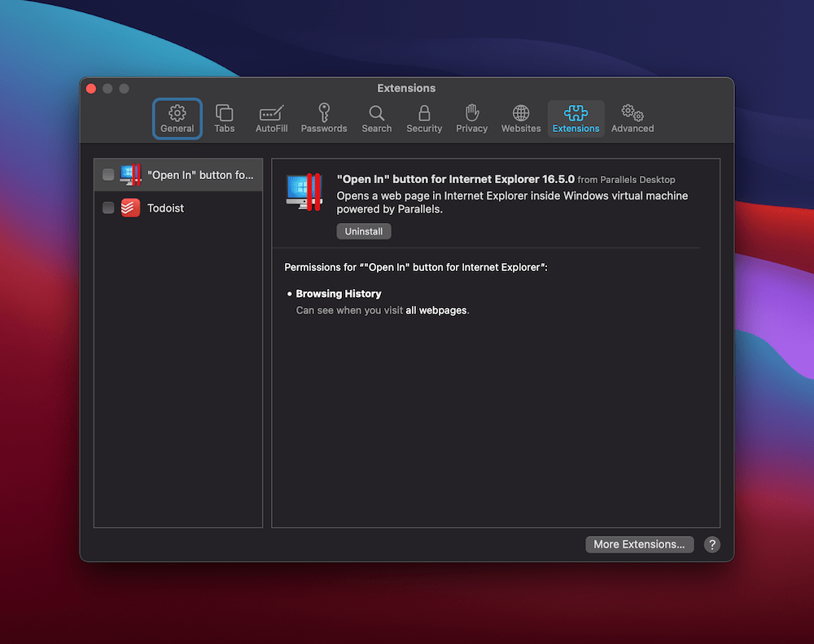814x644 pixels.
Task: Click the description "Opens a web page in Internet Explorer"
Action: pyautogui.click(x=512, y=203)
